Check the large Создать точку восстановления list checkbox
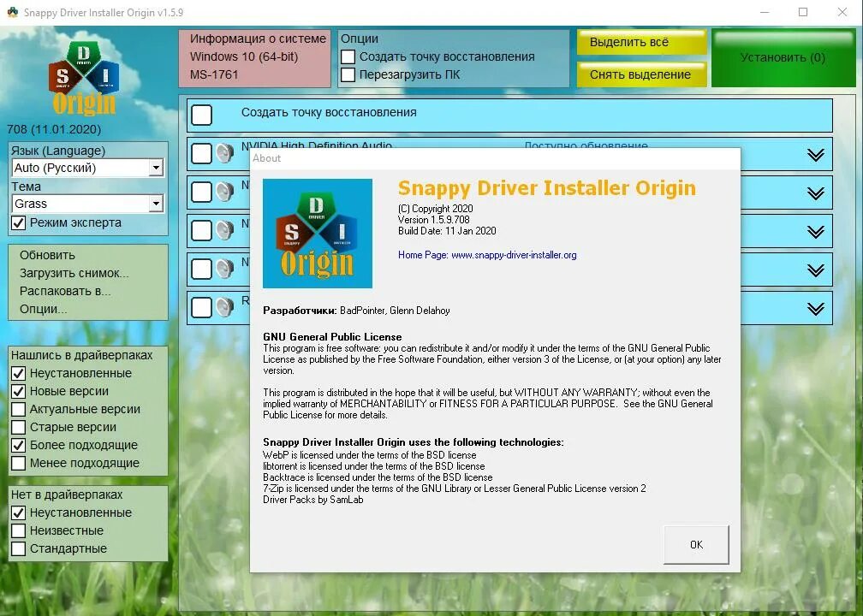 (201, 115)
